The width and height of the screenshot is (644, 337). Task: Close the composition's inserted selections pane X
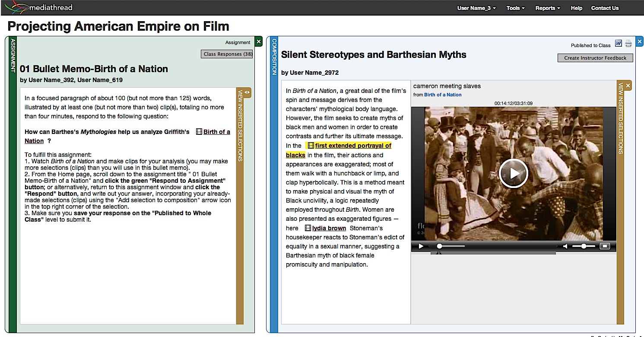(628, 86)
